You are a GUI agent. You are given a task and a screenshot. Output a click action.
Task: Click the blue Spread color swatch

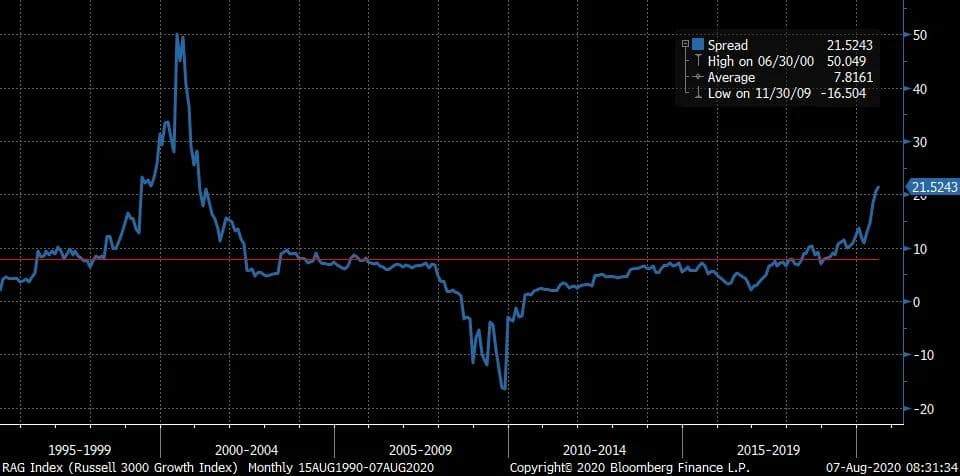pyautogui.click(x=697, y=46)
